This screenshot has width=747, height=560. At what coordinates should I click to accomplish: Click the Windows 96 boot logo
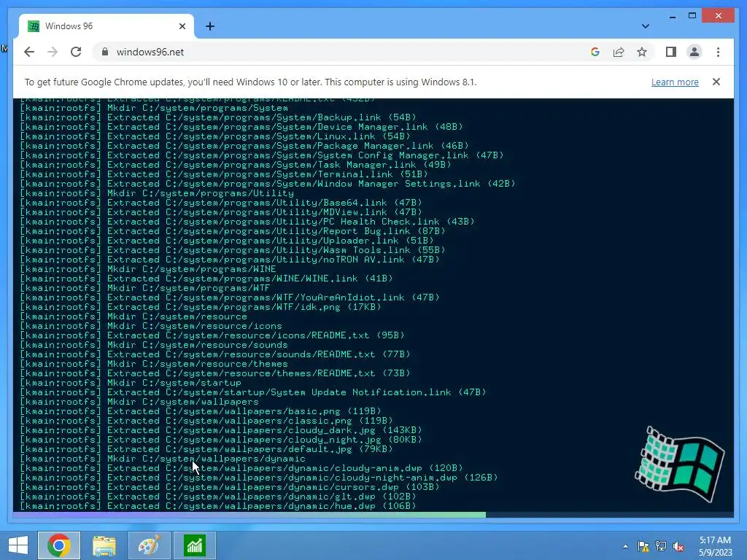679,464
